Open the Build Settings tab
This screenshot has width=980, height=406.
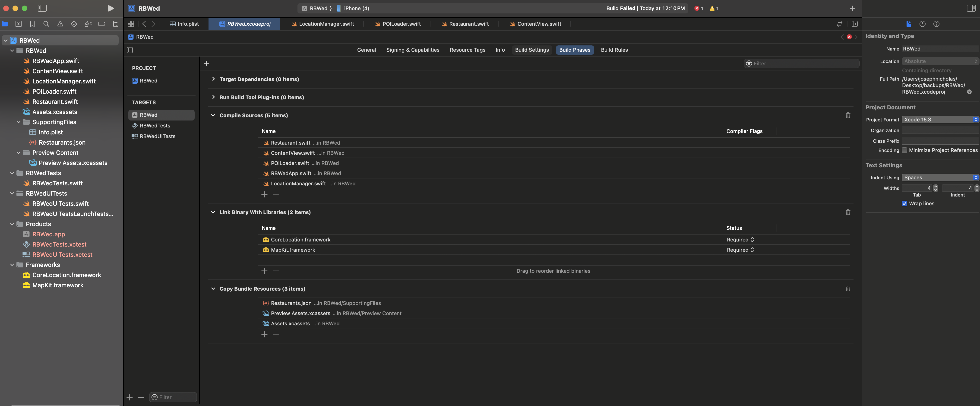tap(532, 50)
